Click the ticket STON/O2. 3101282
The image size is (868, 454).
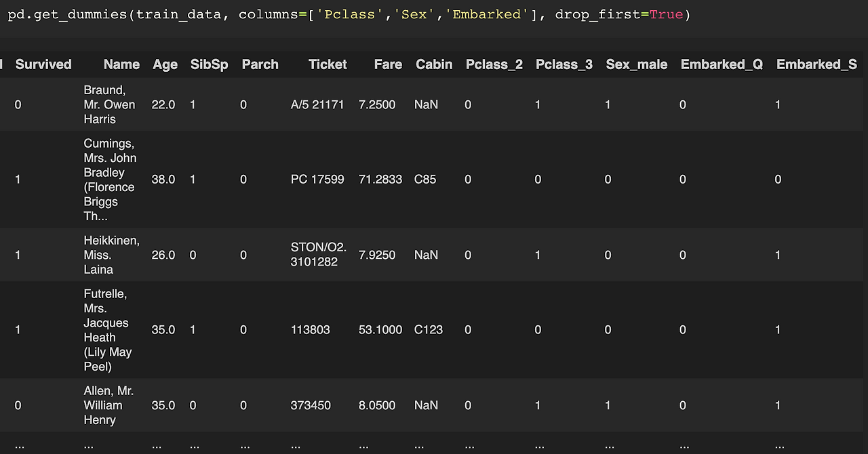point(319,255)
